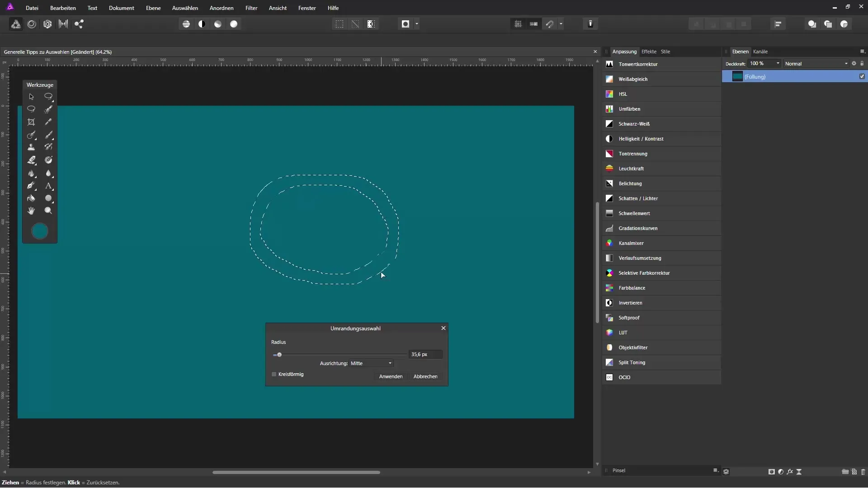This screenshot has height=488, width=868.
Task: Open the Quick Mask options dropdown arrow
Action: [417, 24]
